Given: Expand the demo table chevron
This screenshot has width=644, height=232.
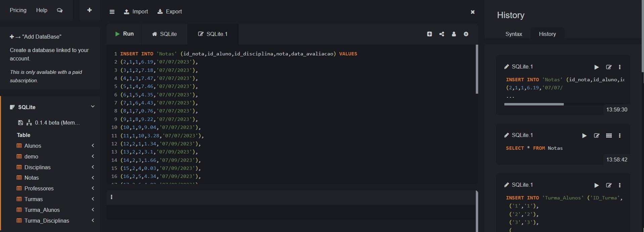Looking at the screenshot, I should [x=93, y=156].
